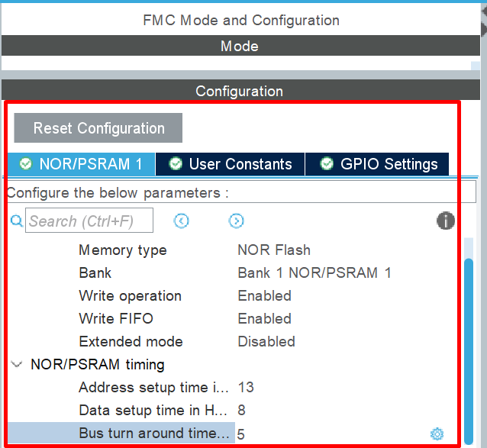Viewport: 487px width, 448px height.
Task: Select the Write FIFO label
Action: coord(116,318)
